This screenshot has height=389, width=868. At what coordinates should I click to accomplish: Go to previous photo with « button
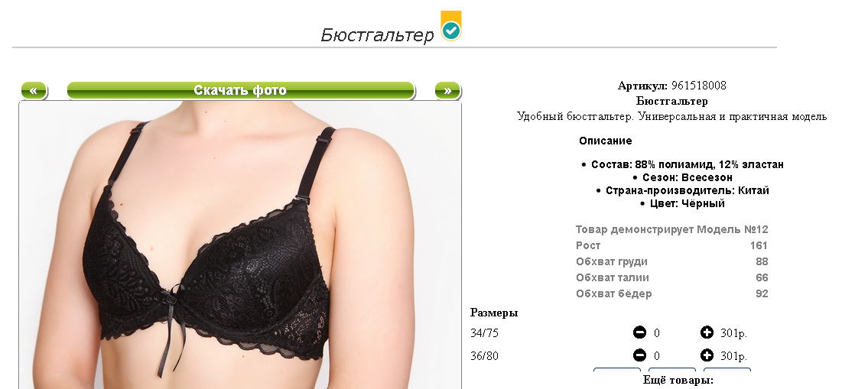point(34,91)
